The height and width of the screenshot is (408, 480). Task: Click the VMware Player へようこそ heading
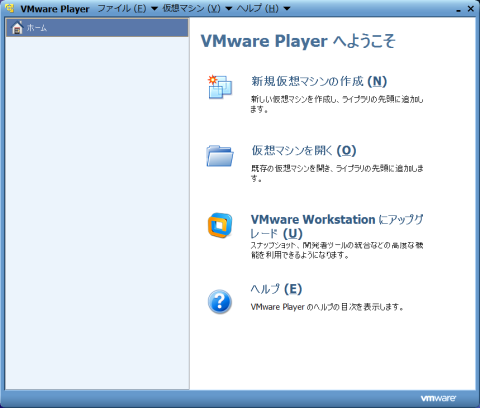pyautogui.click(x=298, y=41)
